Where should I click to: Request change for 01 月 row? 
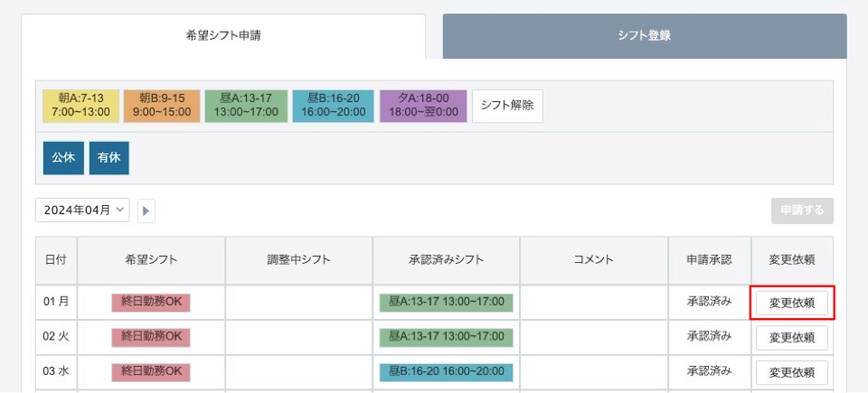pos(792,304)
